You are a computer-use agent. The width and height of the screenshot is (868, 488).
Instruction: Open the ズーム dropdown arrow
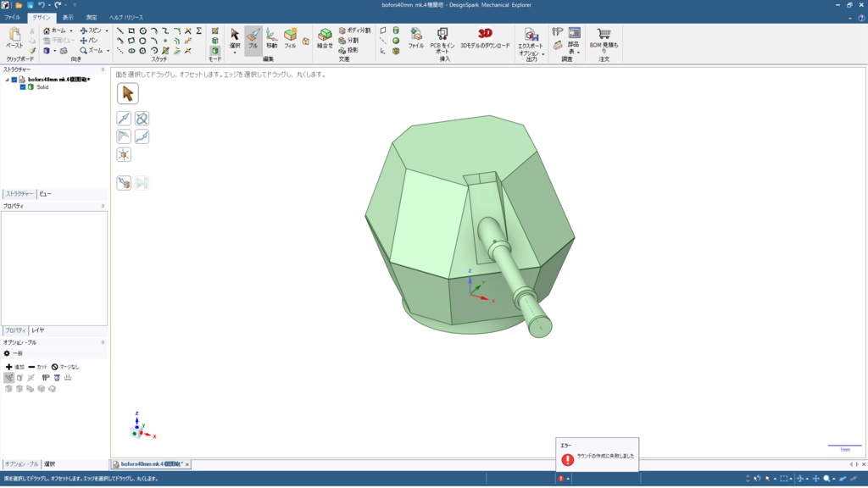pyautogui.click(x=108, y=51)
